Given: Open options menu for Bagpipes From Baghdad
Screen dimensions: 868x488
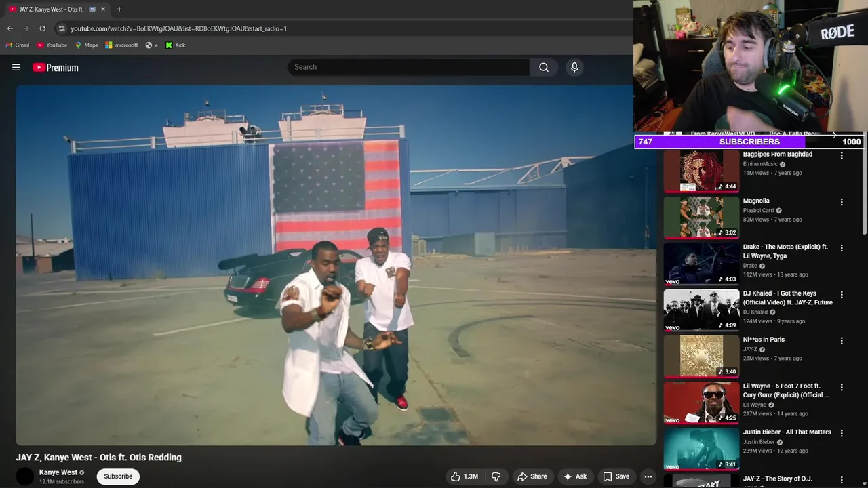Looking at the screenshot, I should [842, 155].
